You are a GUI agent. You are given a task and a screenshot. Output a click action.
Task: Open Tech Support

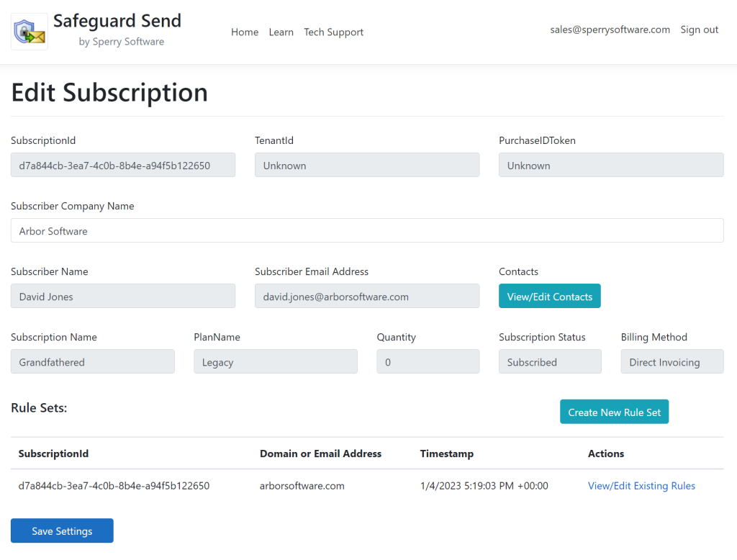(333, 32)
